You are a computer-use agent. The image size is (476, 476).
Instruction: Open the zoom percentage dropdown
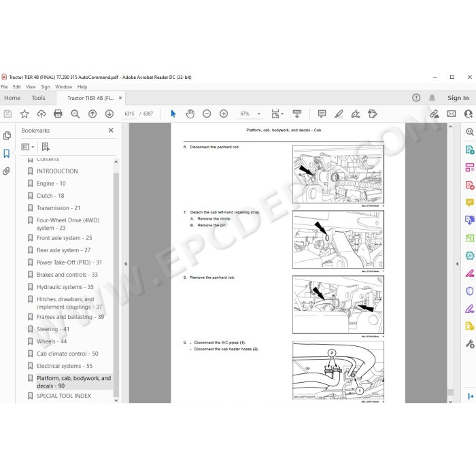point(259,114)
